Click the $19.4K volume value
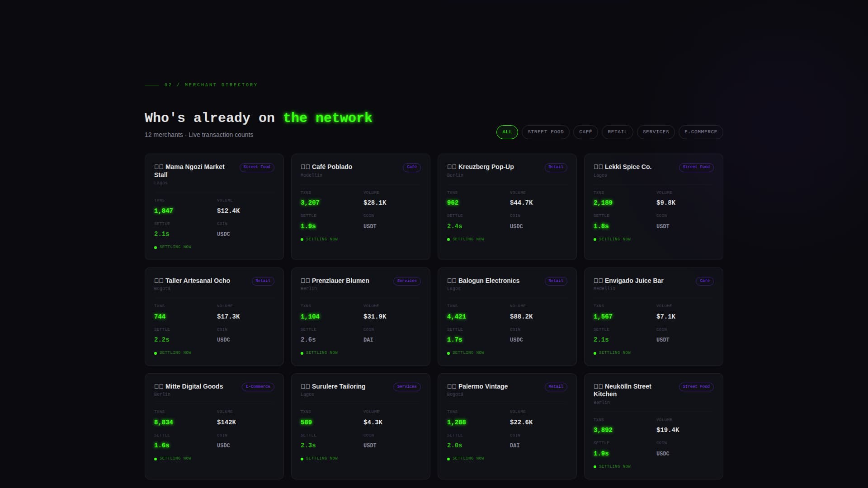 [x=668, y=430]
